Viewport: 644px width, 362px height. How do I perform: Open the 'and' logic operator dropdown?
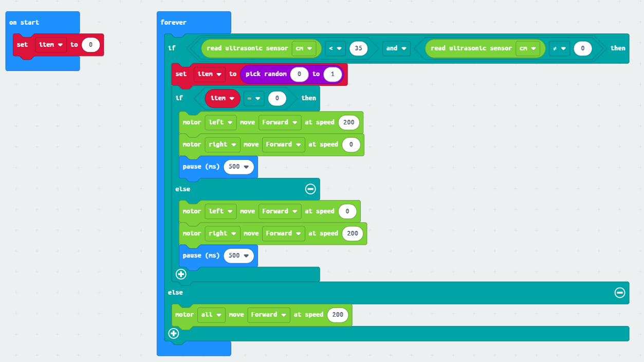[396, 48]
